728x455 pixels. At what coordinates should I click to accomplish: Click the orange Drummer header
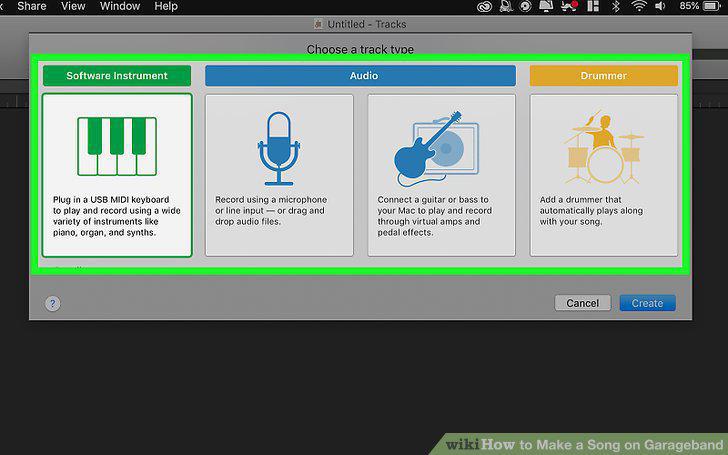point(604,76)
